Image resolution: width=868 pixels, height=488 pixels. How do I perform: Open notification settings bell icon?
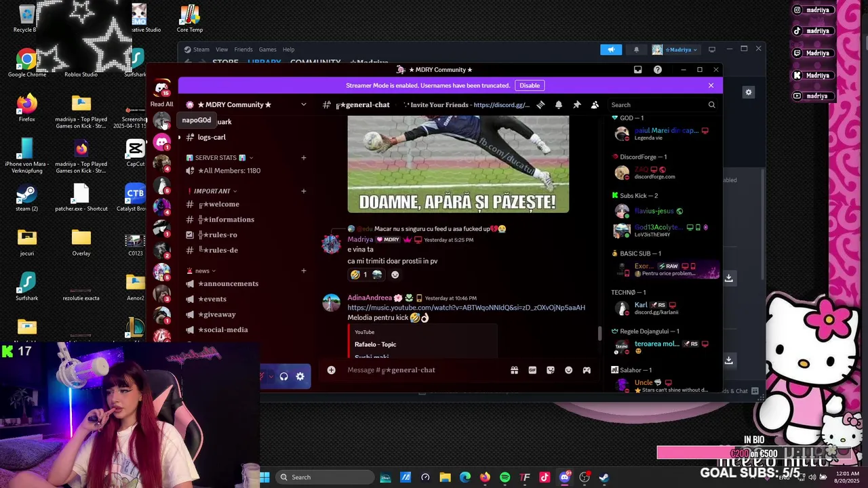559,105
